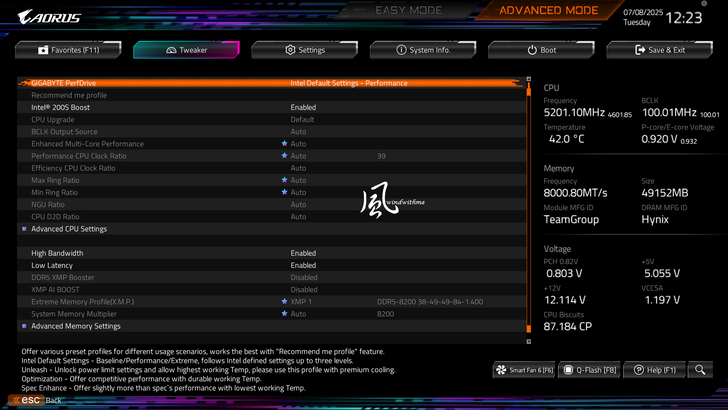This screenshot has height=410, width=728.
Task: Click scrollbar down arrow below list
Action: coord(528,341)
